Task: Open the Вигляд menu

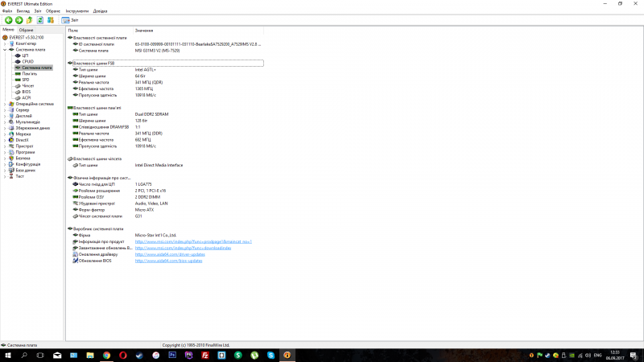Action: coord(23,11)
